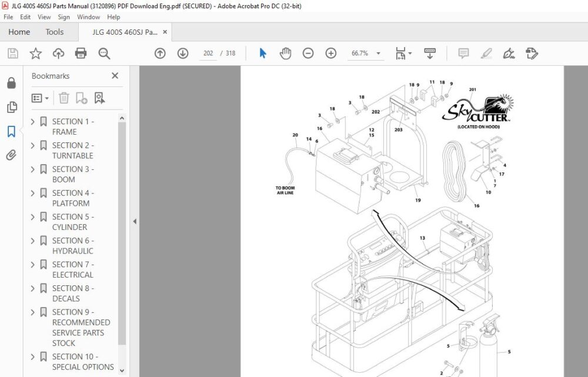The width and height of the screenshot is (588, 377).
Task: Go to previous page arrow
Action: click(x=160, y=54)
